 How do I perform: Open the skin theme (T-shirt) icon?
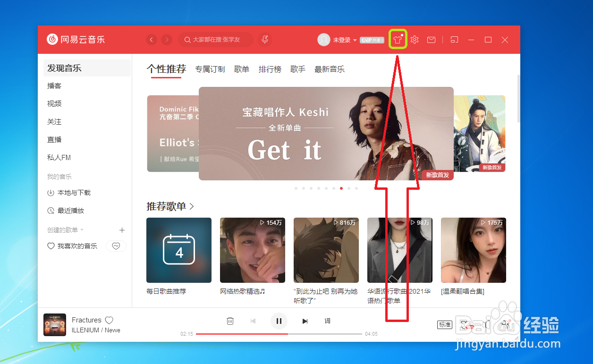(x=398, y=40)
